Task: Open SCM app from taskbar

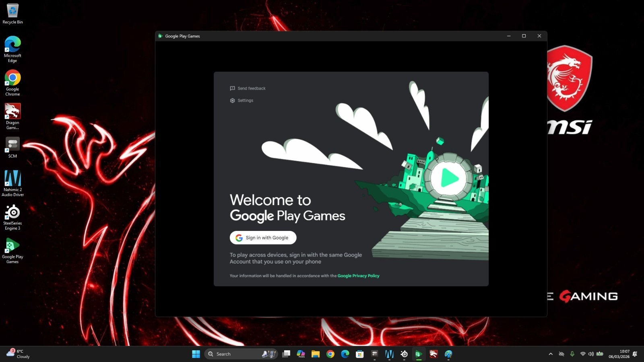Action: pos(375,354)
